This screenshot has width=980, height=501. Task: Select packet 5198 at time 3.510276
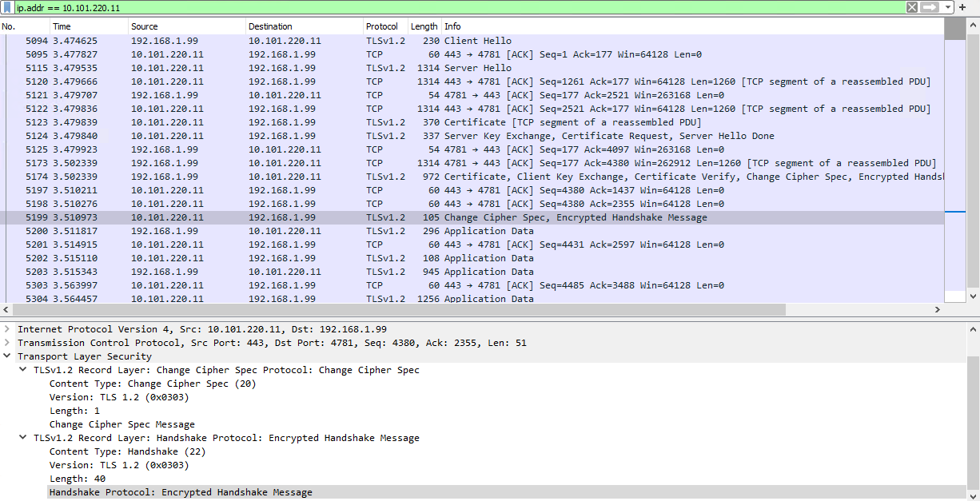pos(472,204)
